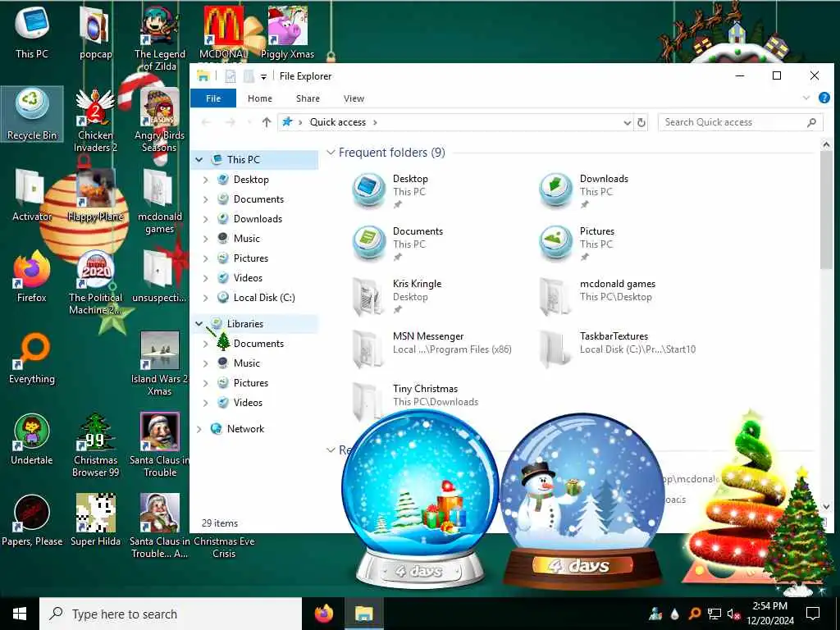Open the mcdonald games frequent folder
Viewport: 840px width, 630px height.
click(597, 295)
